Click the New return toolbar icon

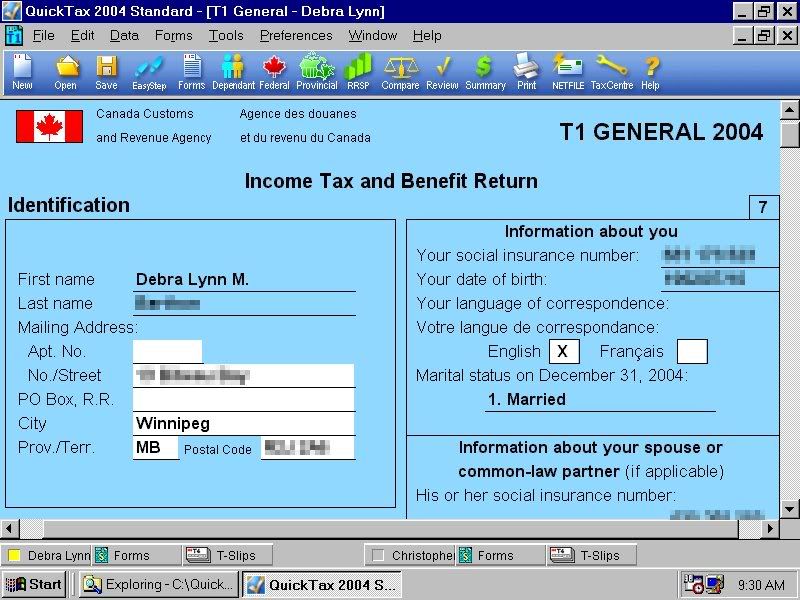click(x=22, y=72)
